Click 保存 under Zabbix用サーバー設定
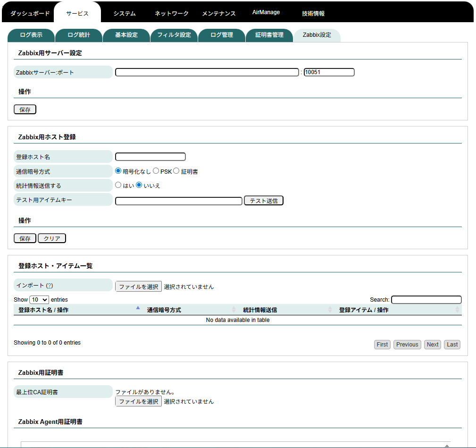476x448 pixels. coord(25,109)
